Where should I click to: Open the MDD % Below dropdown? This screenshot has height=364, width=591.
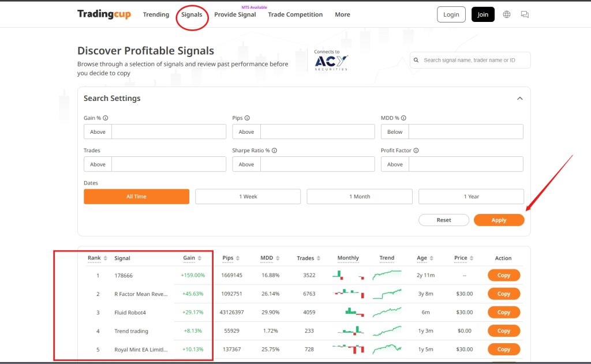pyautogui.click(x=395, y=132)
